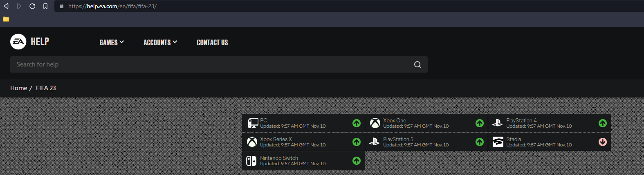This screenshot has height=175, width=644.
Task: Open the Contact Us page
Action: (212, 42)
